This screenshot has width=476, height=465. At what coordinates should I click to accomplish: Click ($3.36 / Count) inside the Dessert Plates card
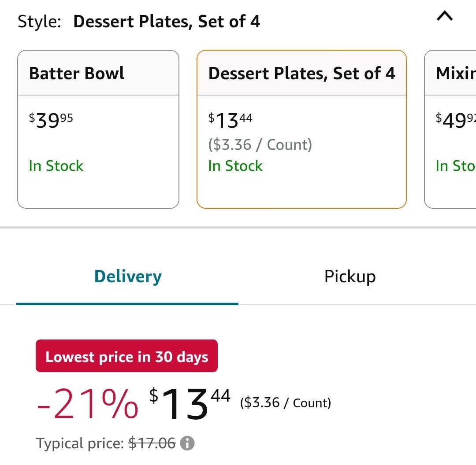260,144
